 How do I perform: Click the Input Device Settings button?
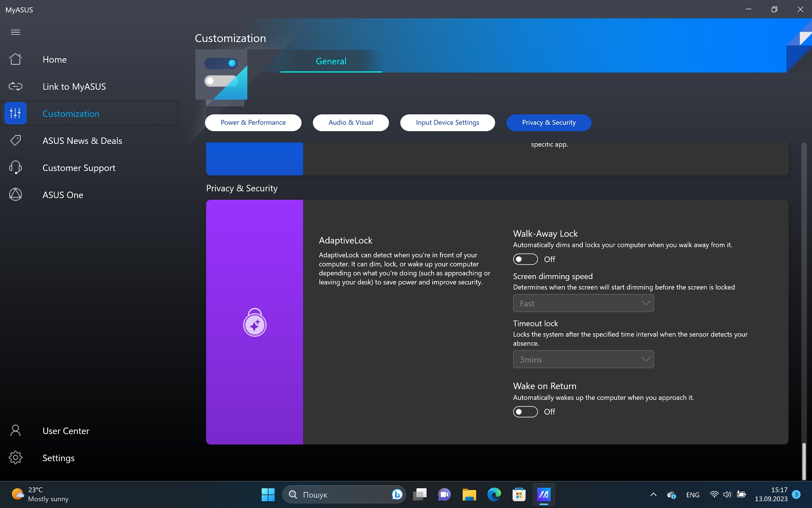pyautogui.click(x=447, y=123)
